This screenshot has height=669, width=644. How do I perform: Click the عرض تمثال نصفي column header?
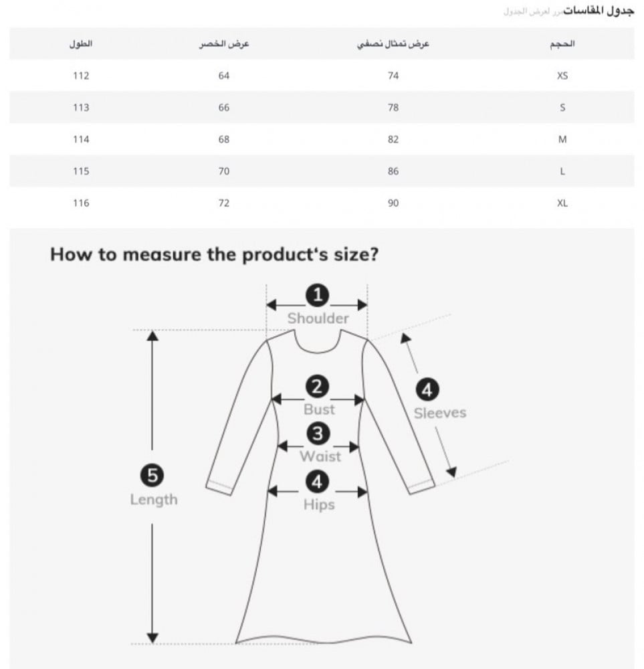click(393, 43)
